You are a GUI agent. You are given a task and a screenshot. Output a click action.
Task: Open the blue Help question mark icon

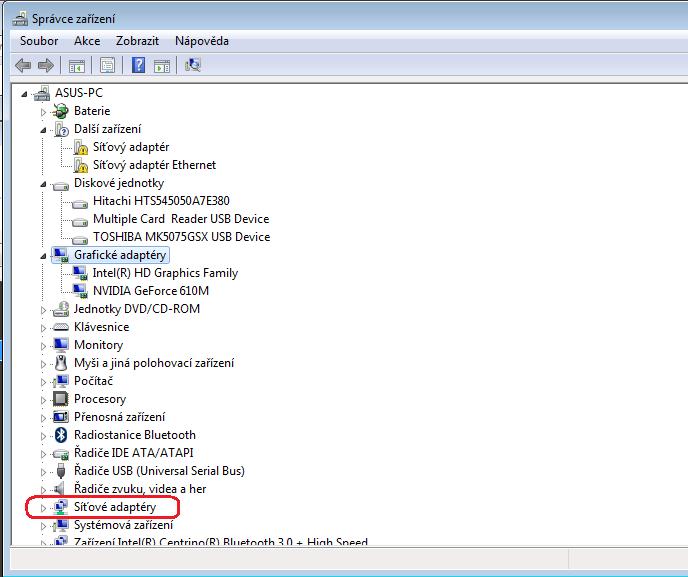(x=139, y=65)
